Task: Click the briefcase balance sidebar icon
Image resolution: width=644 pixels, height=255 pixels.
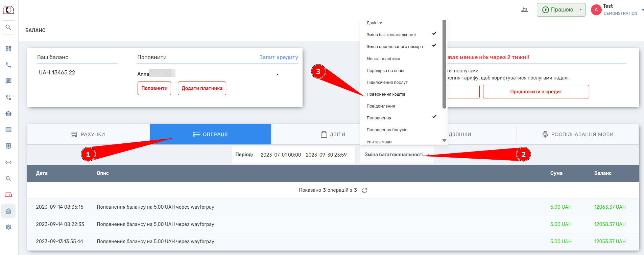Action: [8, 211]
